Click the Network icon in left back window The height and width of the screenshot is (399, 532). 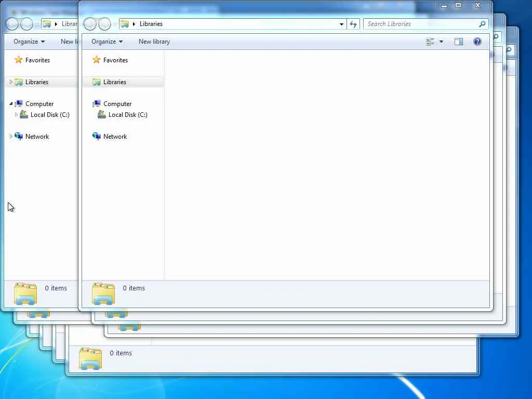click(19, 136)
